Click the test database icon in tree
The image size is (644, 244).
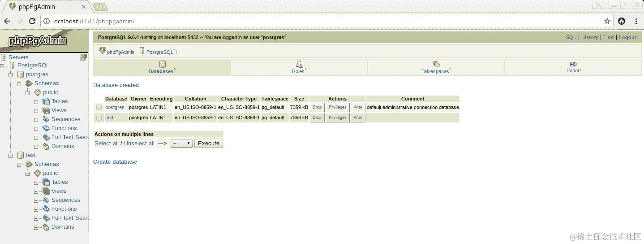click(x=21, y=155)
